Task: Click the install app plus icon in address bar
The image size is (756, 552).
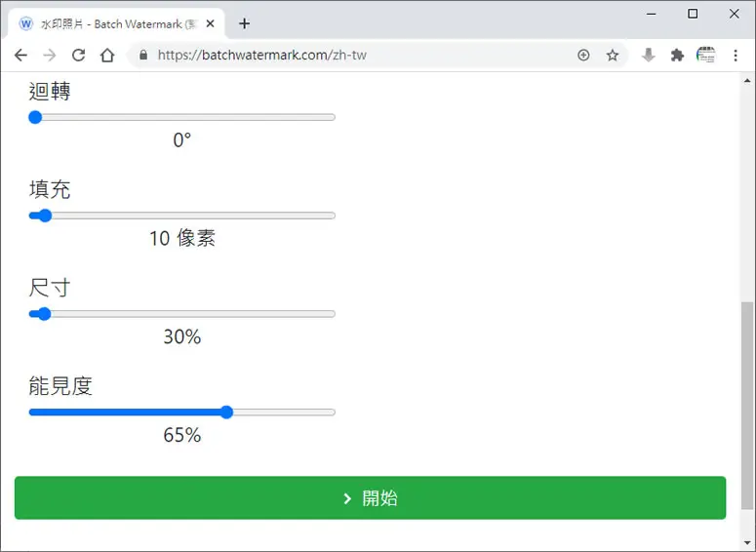Action: (583, 56)
